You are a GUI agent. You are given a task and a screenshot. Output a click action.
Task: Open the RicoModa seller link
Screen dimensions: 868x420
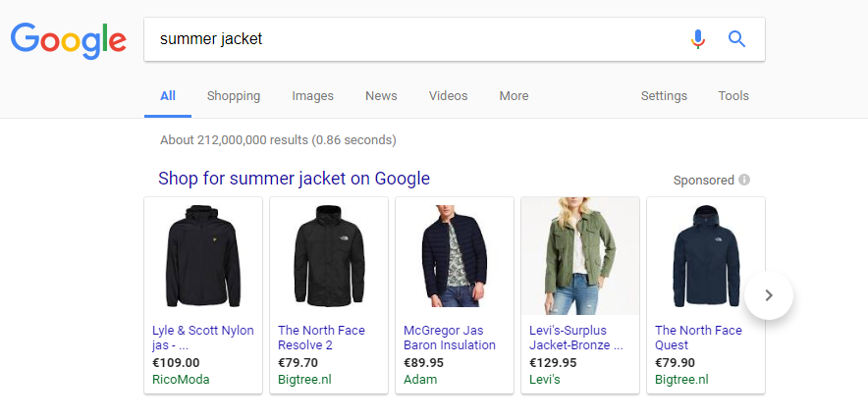[181, 380]
